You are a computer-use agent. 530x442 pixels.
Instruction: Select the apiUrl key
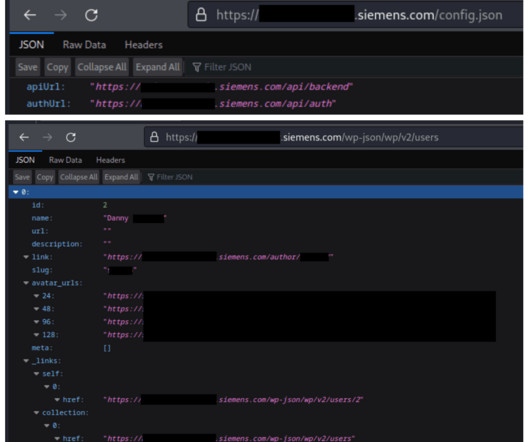(45, 87)
